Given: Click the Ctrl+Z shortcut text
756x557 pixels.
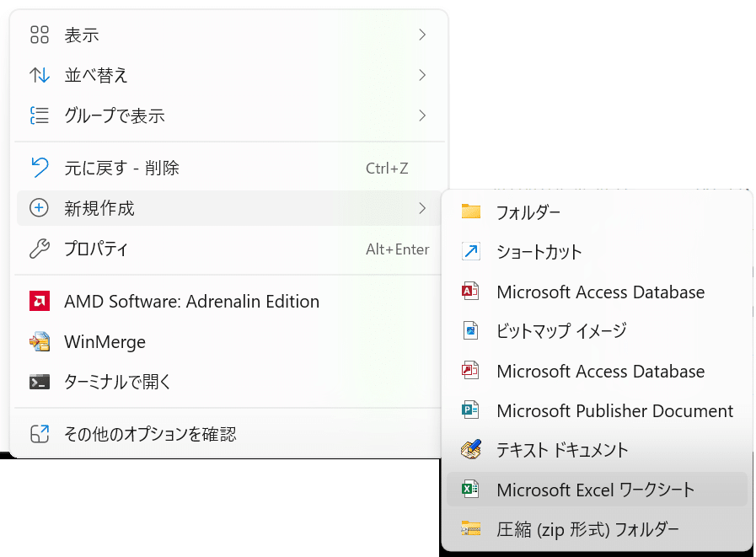Looking at the screenshot, I should 387,168.
